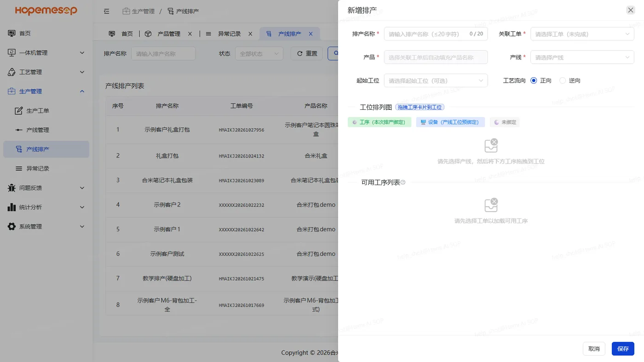Open 产线排产 in the sidebar menu
The width and height of the screenshot is (644, 362).
tap(46, 149)
